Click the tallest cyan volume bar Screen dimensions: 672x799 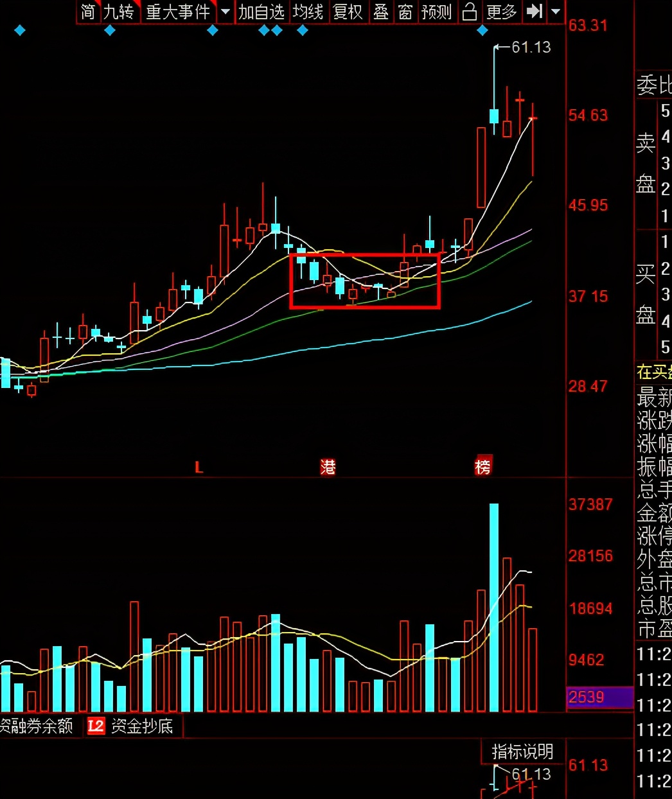point(494,608)
